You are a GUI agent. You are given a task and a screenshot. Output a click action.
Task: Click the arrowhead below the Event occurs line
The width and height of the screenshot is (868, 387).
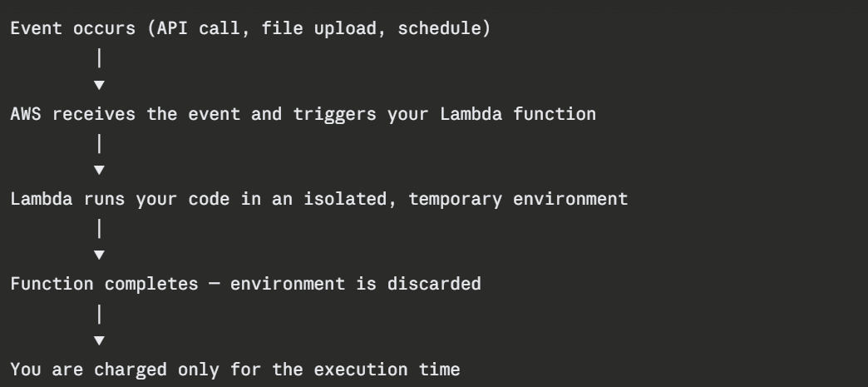pos(100,85)
